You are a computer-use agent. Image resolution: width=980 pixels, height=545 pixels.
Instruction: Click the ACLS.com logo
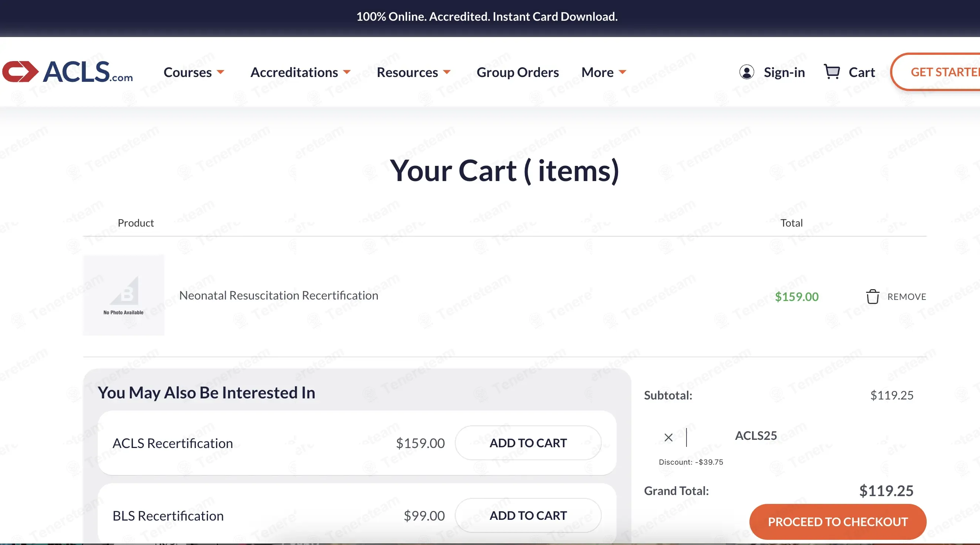(x=68, y=71)
